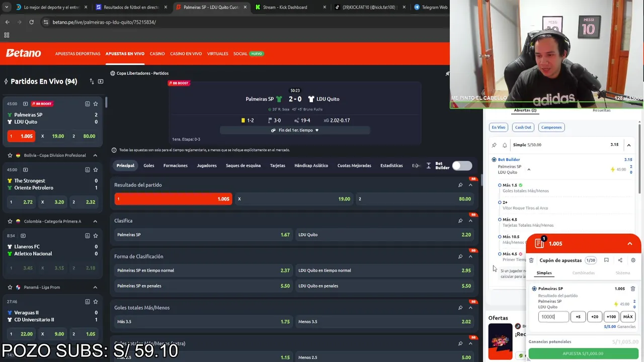Viewport: 644px width, 362px height.
Task: Click the browser back arrow
Action: 7,22
